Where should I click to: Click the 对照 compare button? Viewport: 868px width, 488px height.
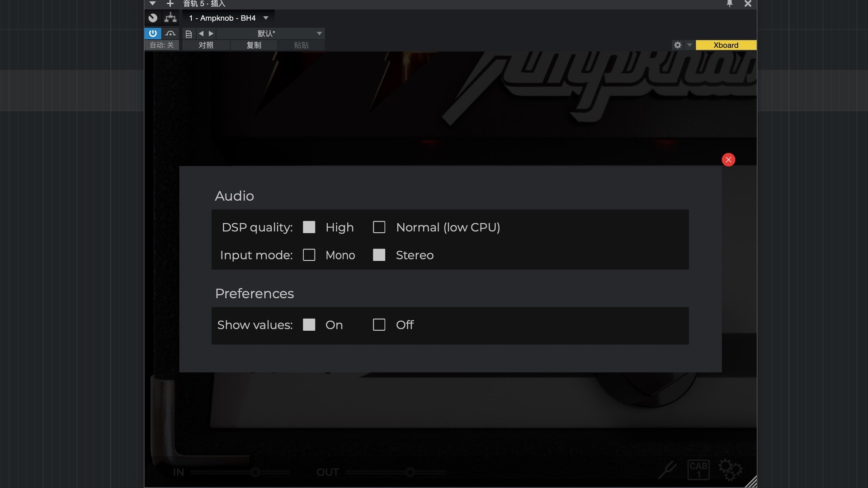(x=206, y=45)
